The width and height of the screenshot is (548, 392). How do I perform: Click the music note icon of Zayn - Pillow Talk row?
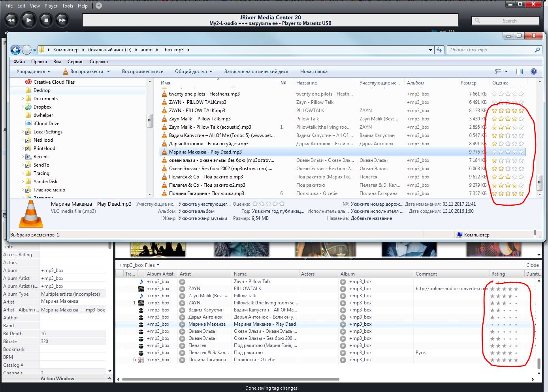(141, 281)
